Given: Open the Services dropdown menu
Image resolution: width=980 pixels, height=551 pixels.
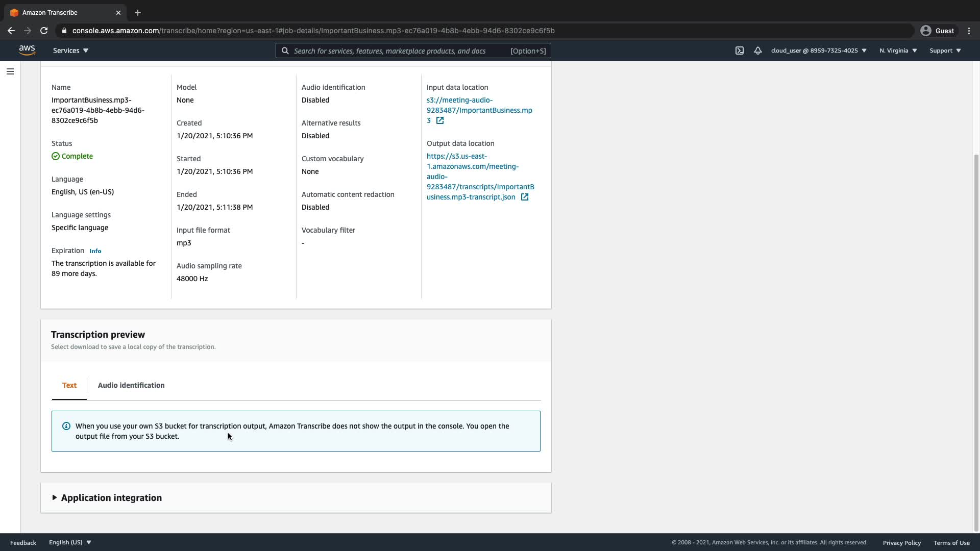Looking at the screenshot, I should pyautogui.click(x=70, y=51).
